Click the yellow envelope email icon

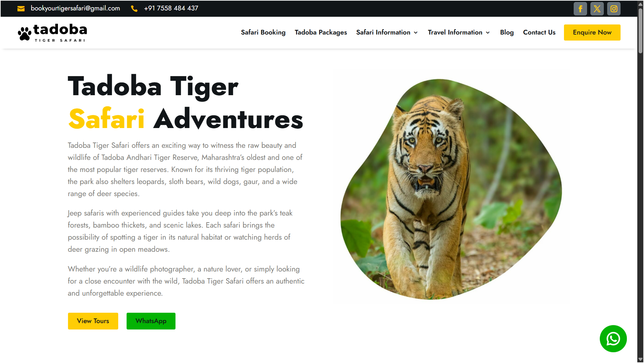(21, 9)
